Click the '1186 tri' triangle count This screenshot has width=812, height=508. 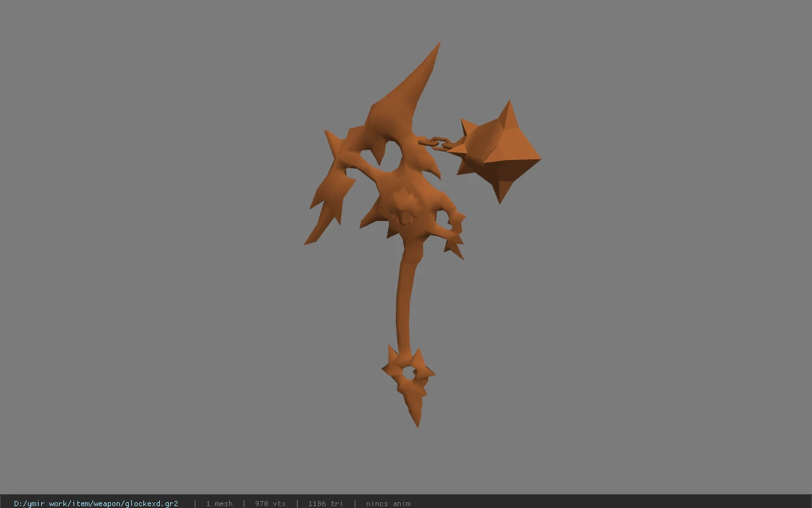[x=325, y=504]
